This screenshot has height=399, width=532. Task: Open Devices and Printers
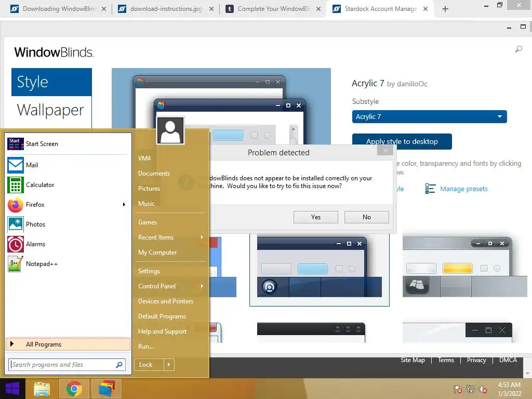(x=166, y=301)
